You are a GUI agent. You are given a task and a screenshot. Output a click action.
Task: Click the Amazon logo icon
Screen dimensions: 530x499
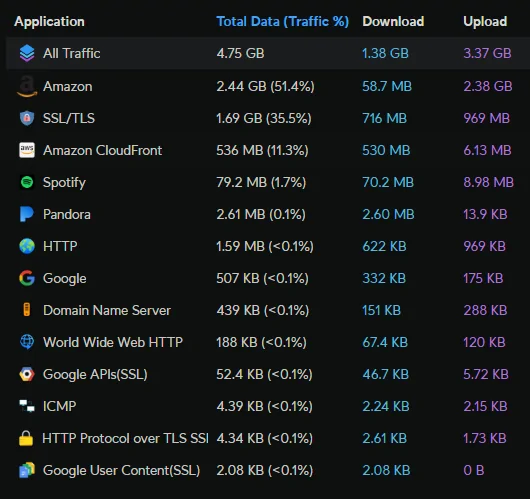(27, 86)
